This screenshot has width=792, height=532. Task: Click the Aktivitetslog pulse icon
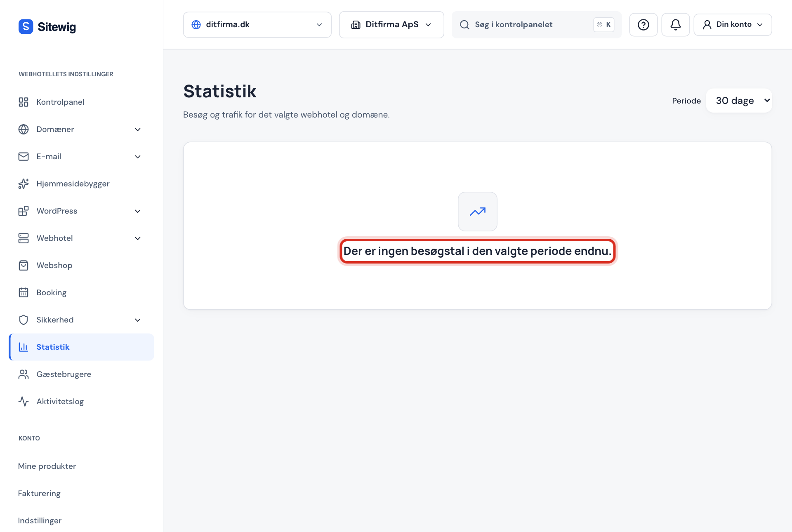(24, 401)
